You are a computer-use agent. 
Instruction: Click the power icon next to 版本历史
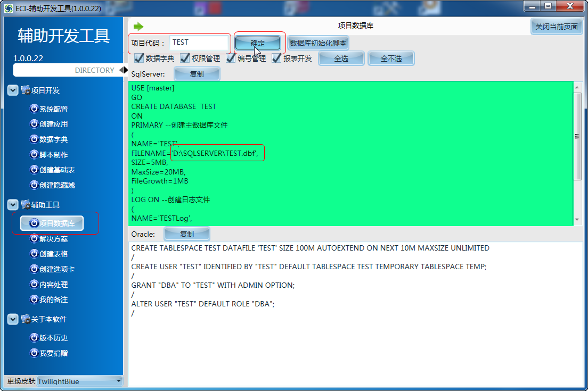pos(34,338)
